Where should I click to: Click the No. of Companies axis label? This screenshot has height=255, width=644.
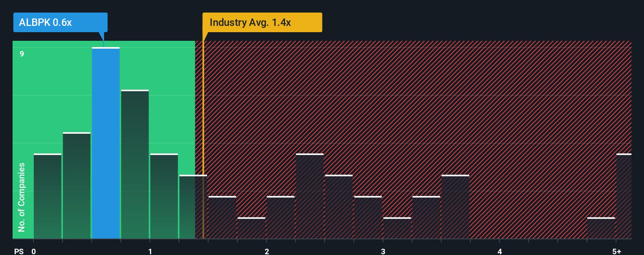[22, 197]
